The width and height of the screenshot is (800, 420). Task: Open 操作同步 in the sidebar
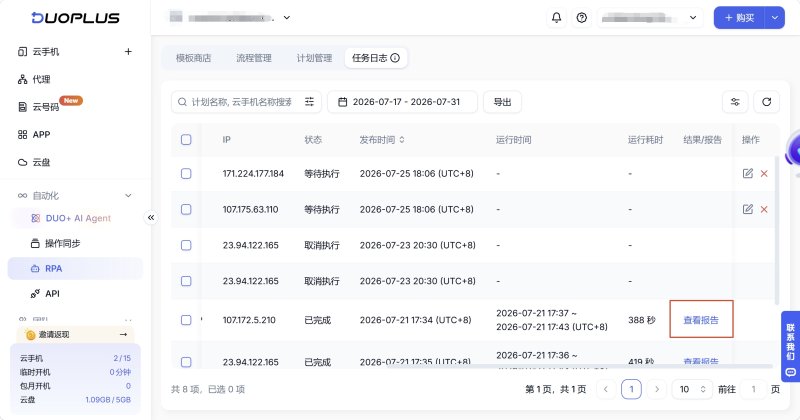tap(62, 243)
